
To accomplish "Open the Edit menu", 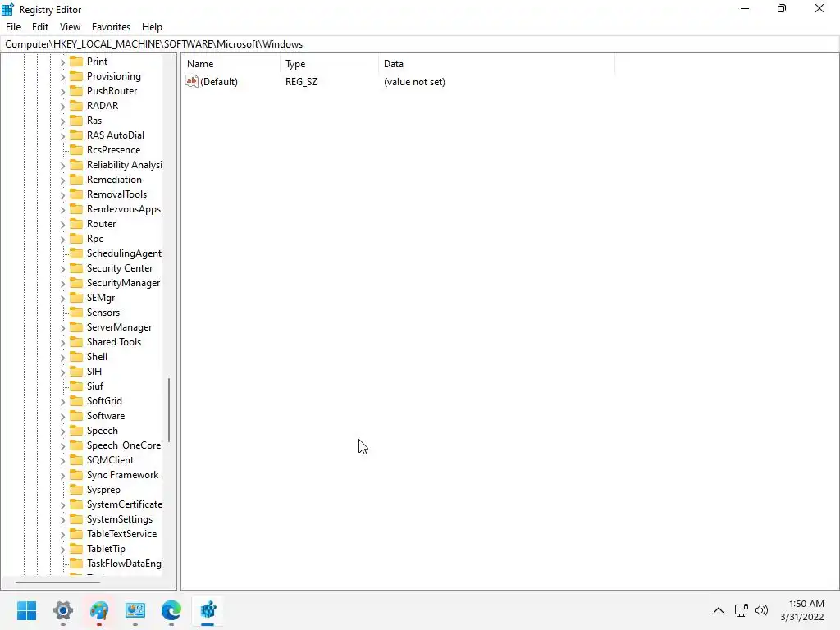I will pyautogui.click(x=40, y=27).
